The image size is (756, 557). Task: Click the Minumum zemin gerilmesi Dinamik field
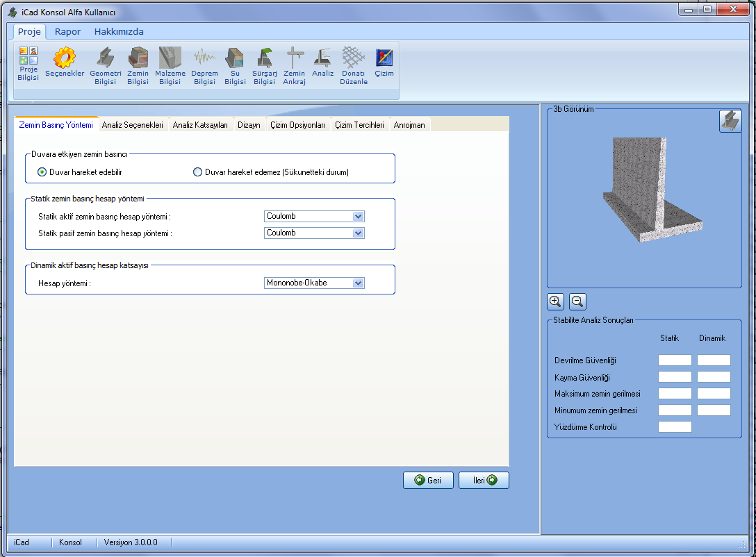(714, 410)
